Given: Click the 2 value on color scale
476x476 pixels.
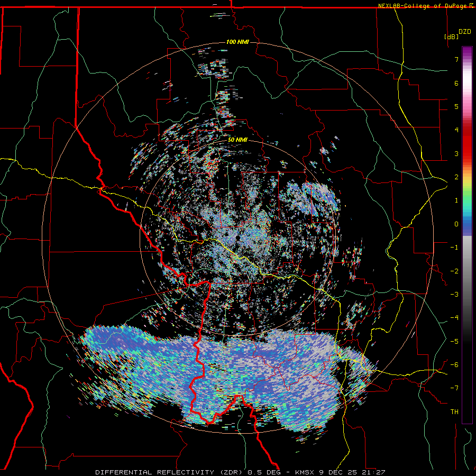Looking at the screenshot, I should tap(456, 177).
